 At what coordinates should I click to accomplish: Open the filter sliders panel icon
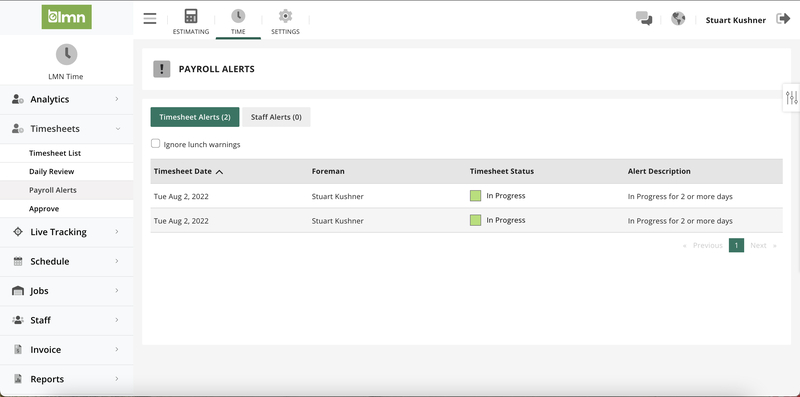click(791, 97)
